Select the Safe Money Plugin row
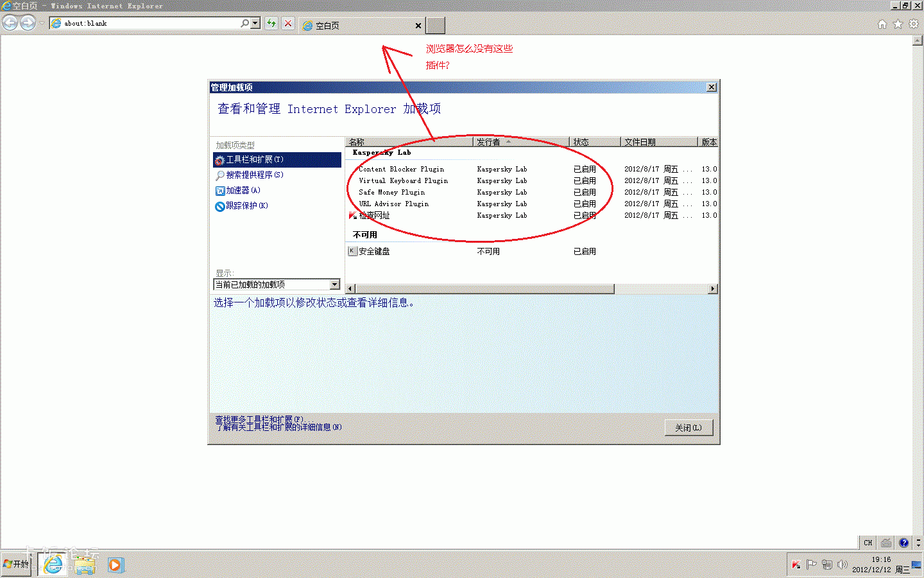The image size is (924, 578). [x=532, y=192]
